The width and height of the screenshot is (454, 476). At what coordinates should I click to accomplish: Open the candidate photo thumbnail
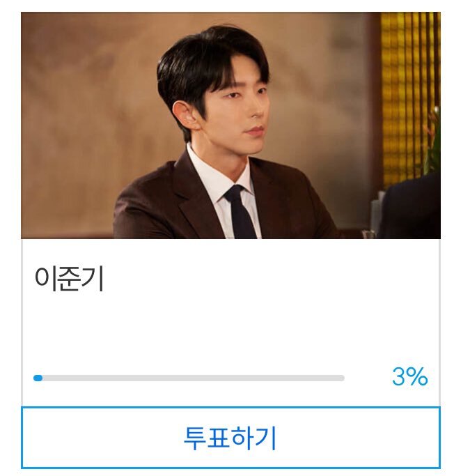pos(230,125)
